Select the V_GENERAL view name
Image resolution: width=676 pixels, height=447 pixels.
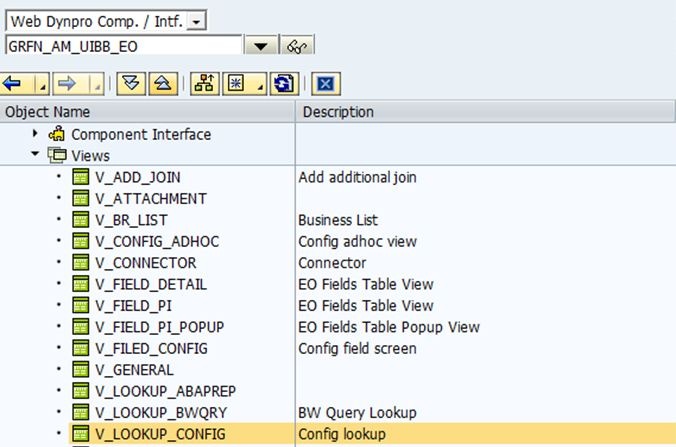click(134, 370)
